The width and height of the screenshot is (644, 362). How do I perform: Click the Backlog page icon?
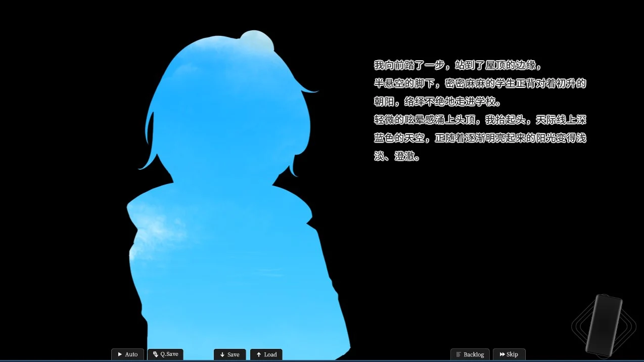(x=458, y=355)
